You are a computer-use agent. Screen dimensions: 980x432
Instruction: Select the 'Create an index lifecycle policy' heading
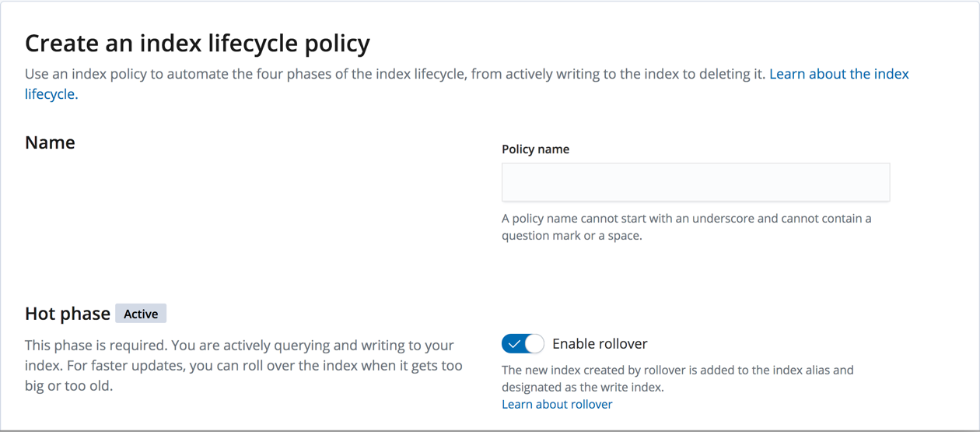(198, 43)
